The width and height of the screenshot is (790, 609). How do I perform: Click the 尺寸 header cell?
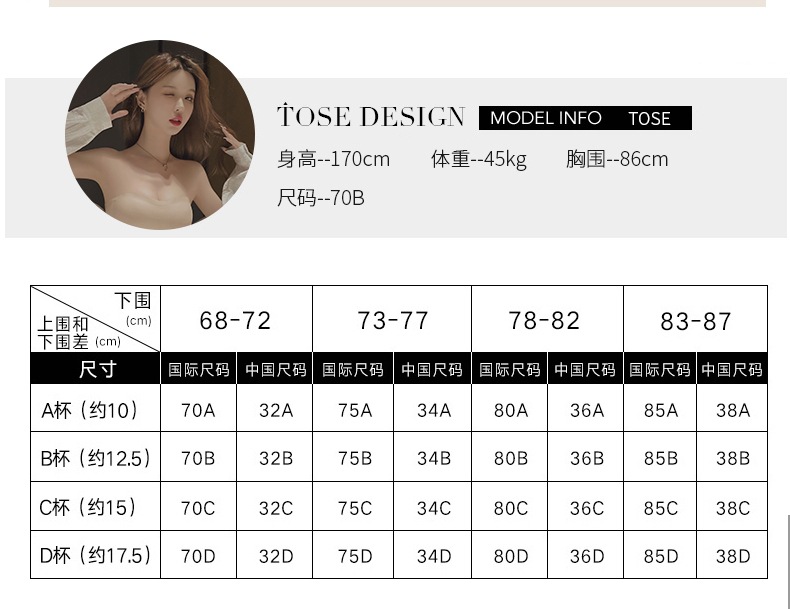coord(96,369)
